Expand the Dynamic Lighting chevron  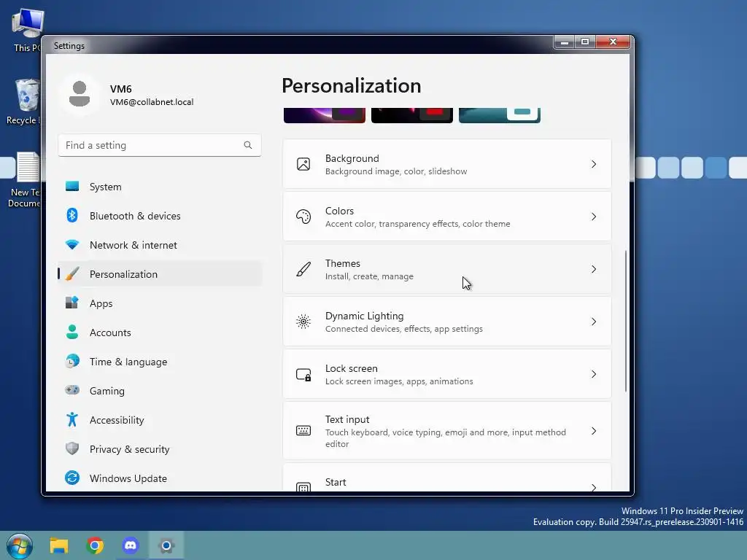coord(594,322)
